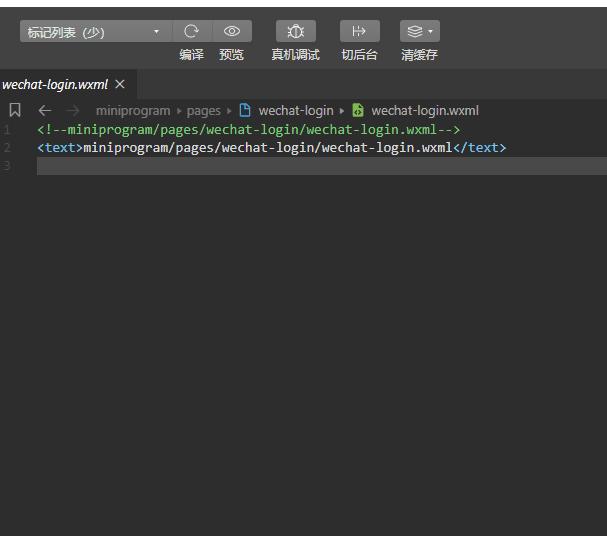Screen dimensions: 607x536
Task: Click the compile refresh icon
Action: tap(192, 31)
